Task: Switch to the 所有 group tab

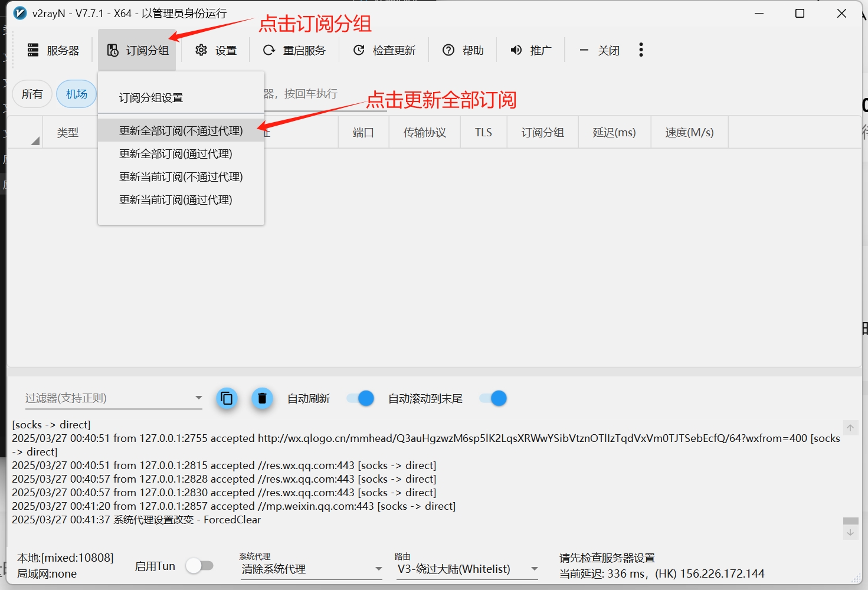Action: click(x=32, y=94)
